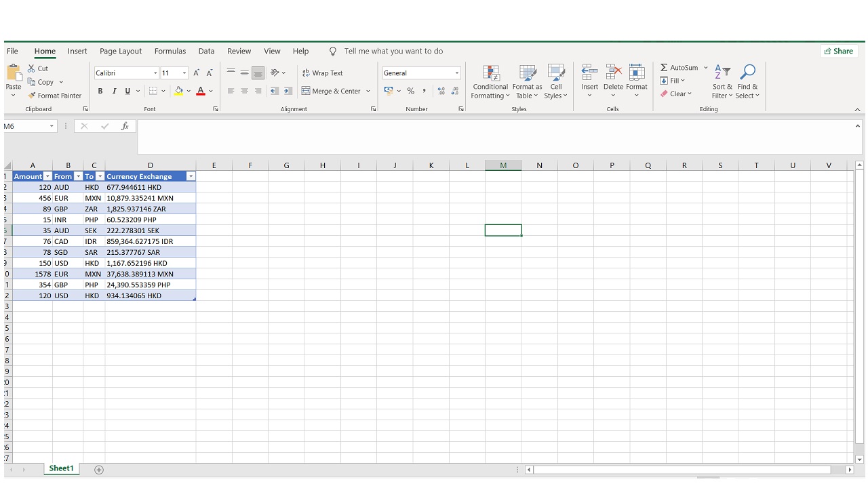Toggle Wrap Text for the cell
The height and width of the screenshot is (488, 868).
pos(322,73)
